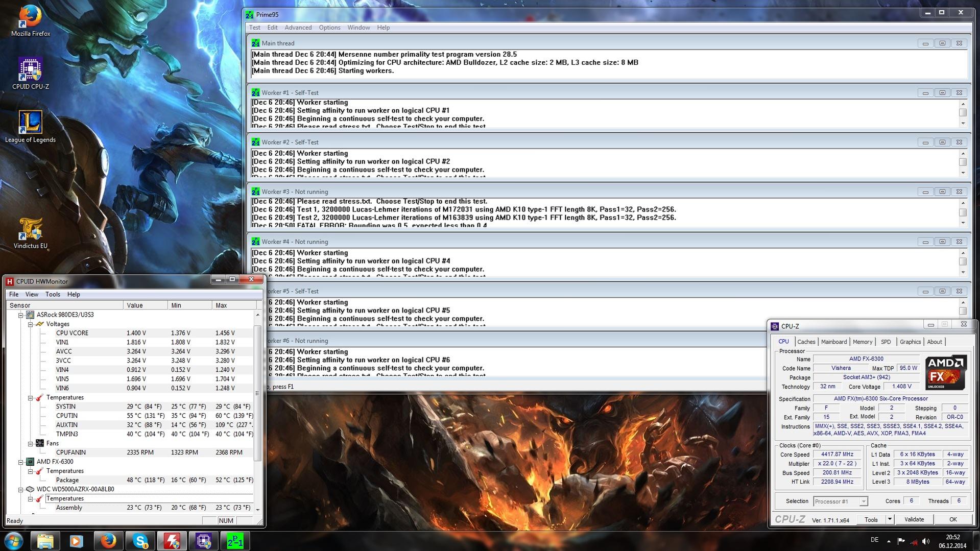Screen dimensions: 980x551
Task: Click the Tools button in CPU-Z
Action: pyautogui.click(x=871, y=519)
